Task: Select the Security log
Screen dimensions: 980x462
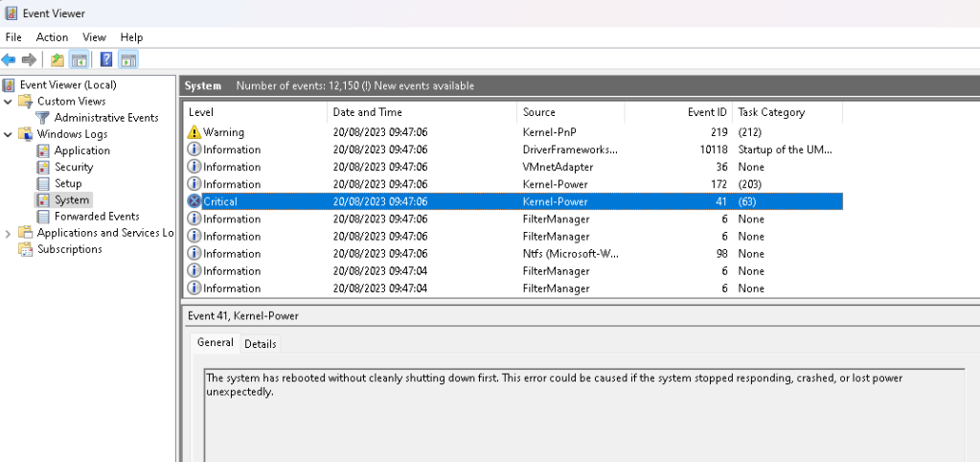Action: pos(74,167)
